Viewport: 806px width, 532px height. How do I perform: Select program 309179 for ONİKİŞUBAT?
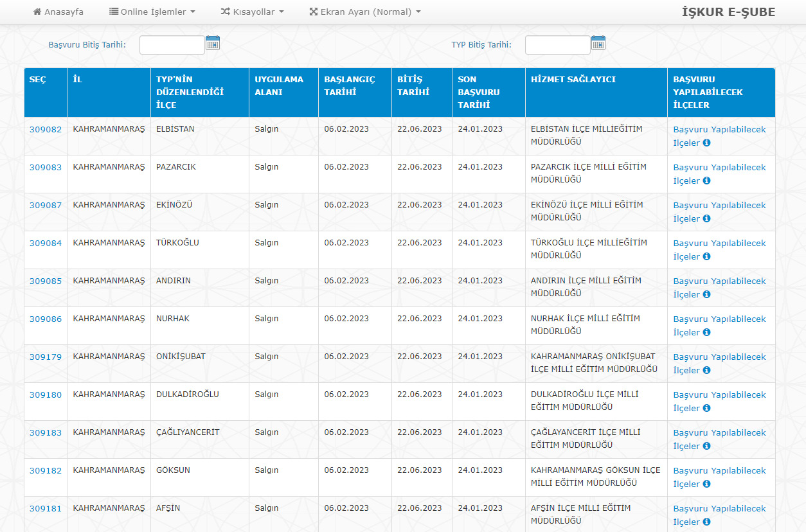coord(46,357)
